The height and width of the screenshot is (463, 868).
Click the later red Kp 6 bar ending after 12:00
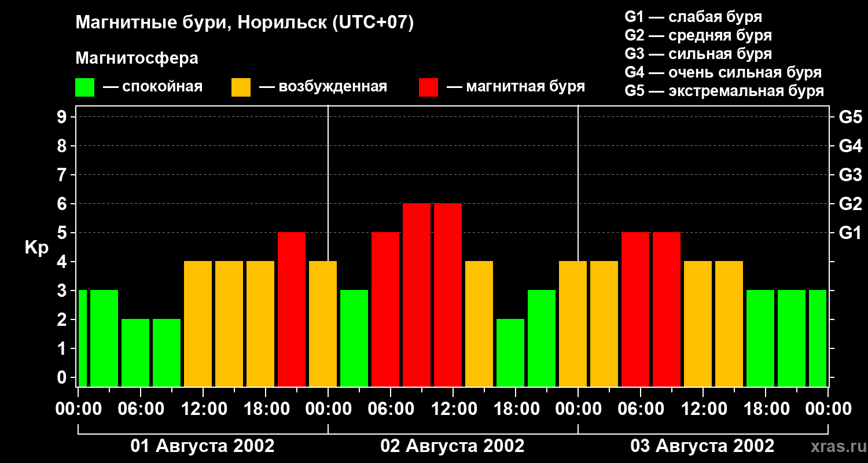point(448,295)
